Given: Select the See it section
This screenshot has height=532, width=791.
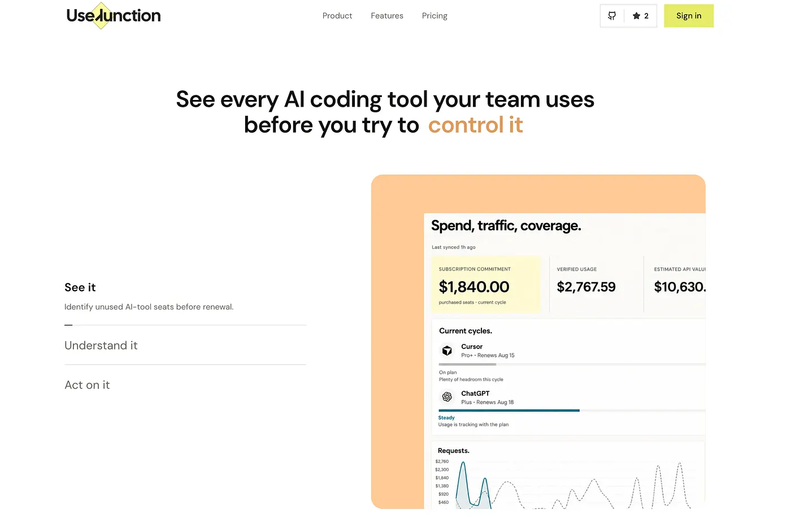Looking at the screenshot, I should (x=80, y=287).
